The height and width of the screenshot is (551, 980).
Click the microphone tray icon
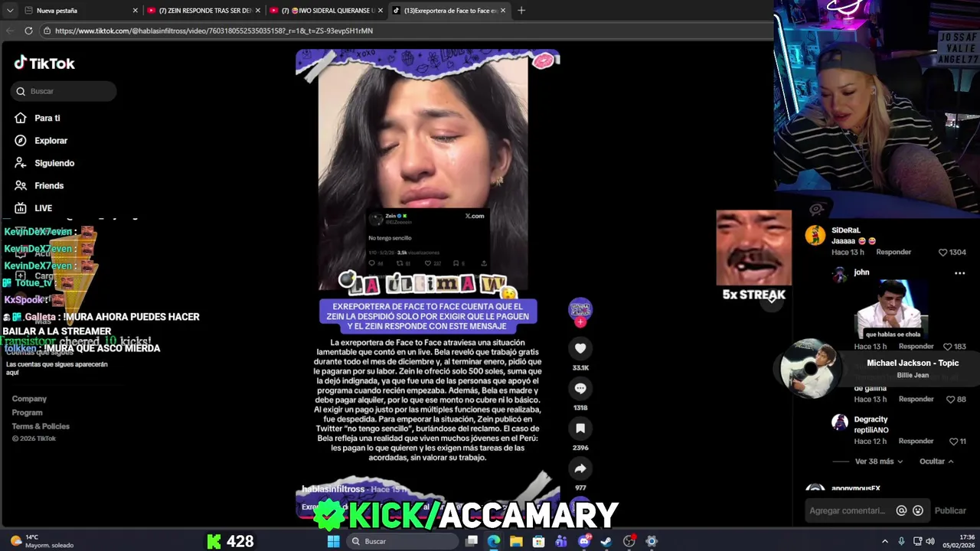[901, 541]
